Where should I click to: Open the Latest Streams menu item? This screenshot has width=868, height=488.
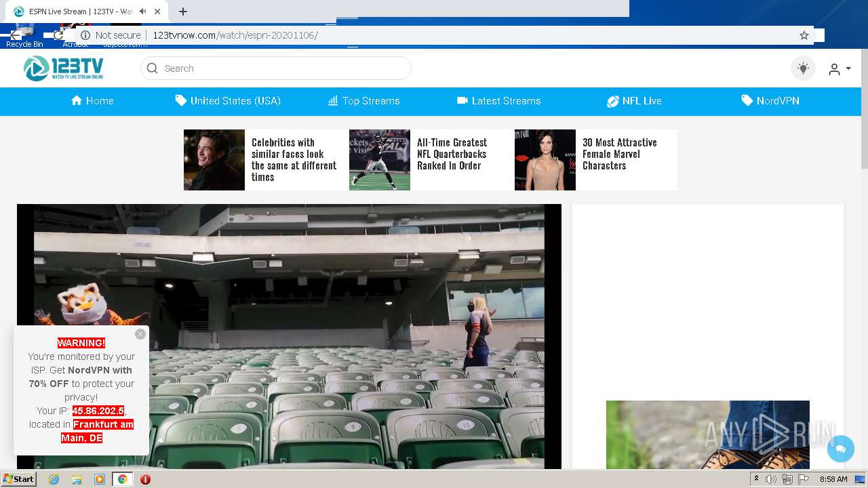(499, 101)
